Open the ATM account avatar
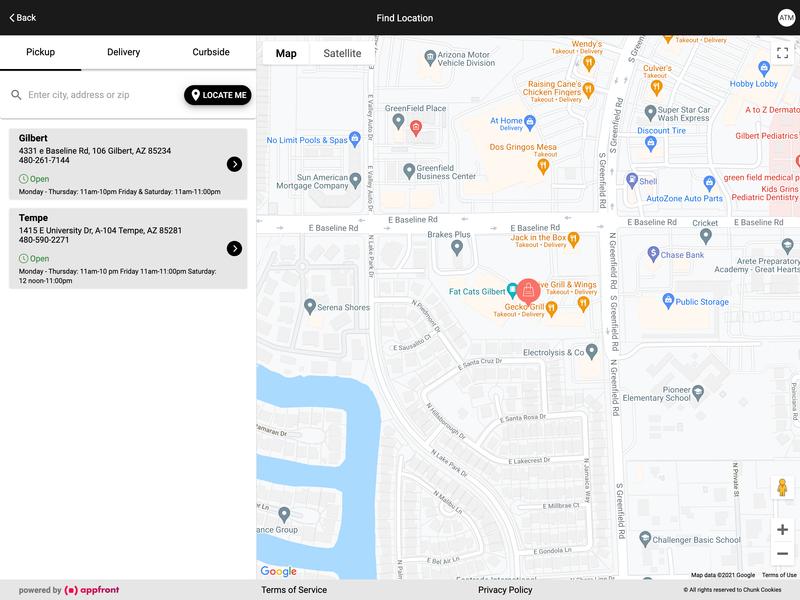This screenshot has height=600, width=800. 786,17
